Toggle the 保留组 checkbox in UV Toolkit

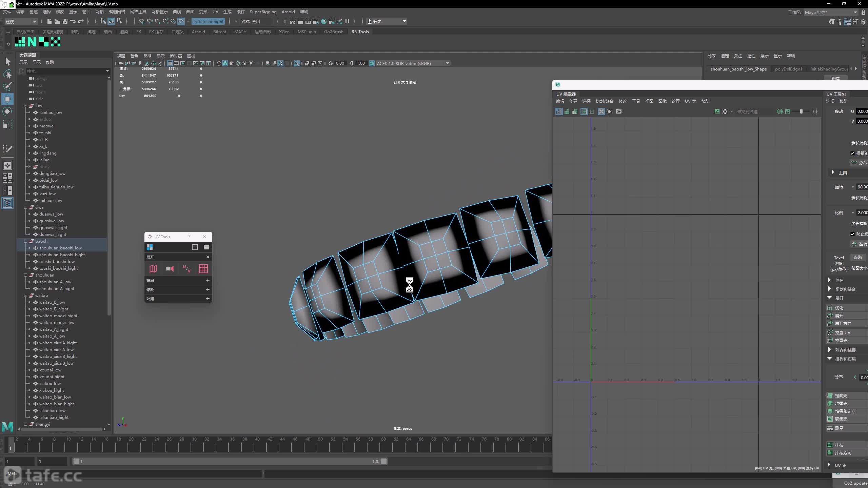click(852, 154)
